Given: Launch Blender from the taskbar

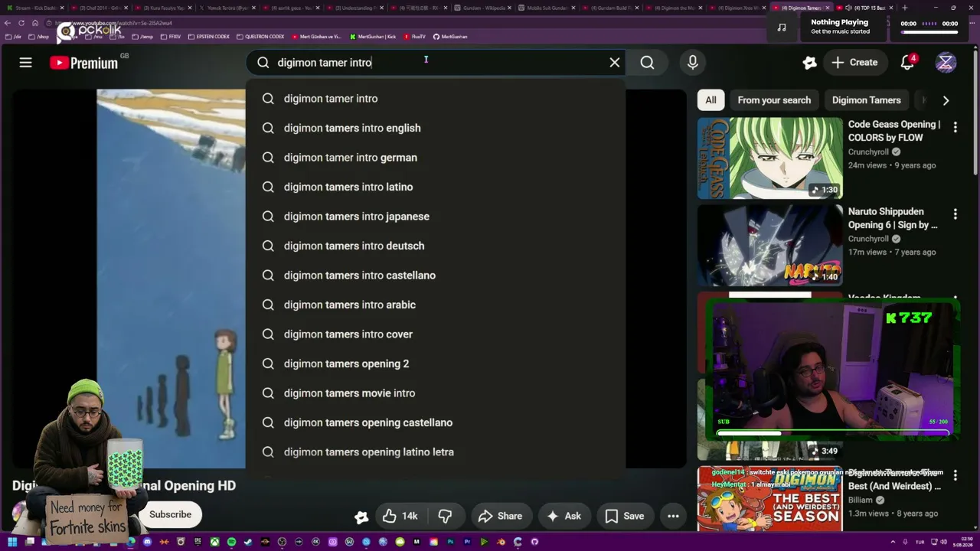Looking at the screenshot, I should 501,542.
